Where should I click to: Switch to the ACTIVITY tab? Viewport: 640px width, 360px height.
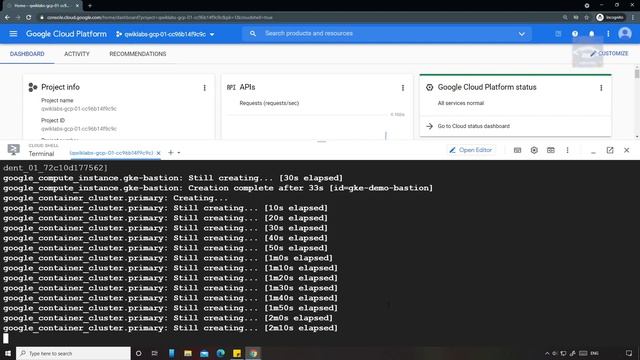coord(77,54)
